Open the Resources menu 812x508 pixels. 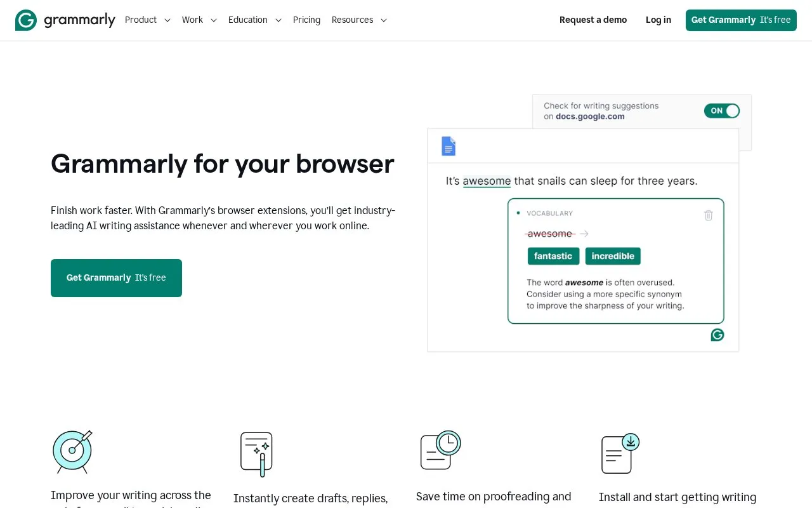coord(352,20)
